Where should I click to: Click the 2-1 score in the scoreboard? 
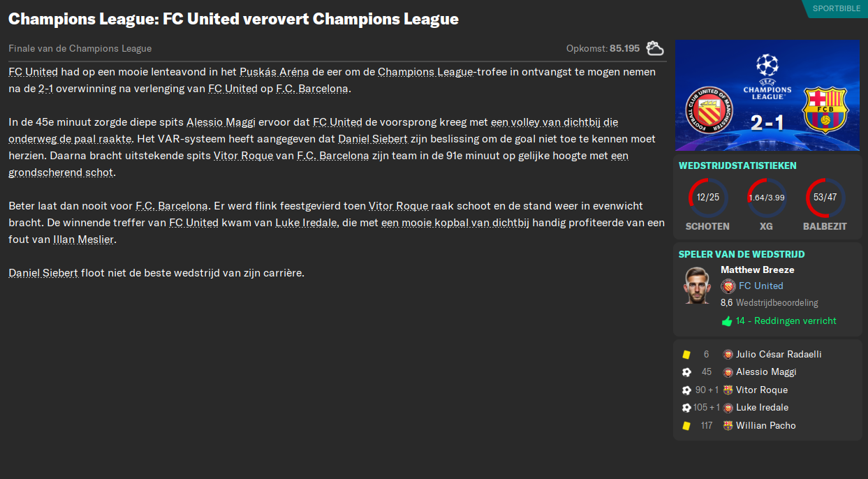(x=767, y=123)
